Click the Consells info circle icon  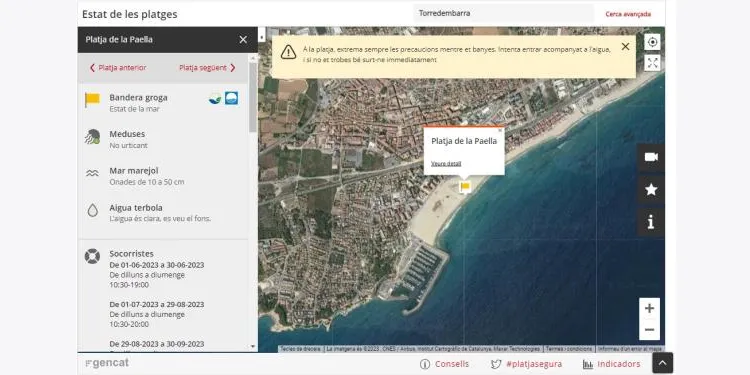click(425, 364)
